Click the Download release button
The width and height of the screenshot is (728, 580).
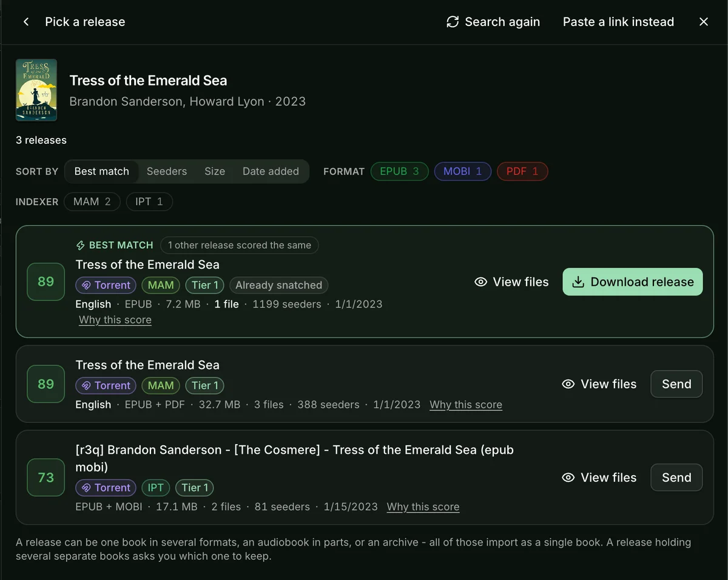point(633,282)
